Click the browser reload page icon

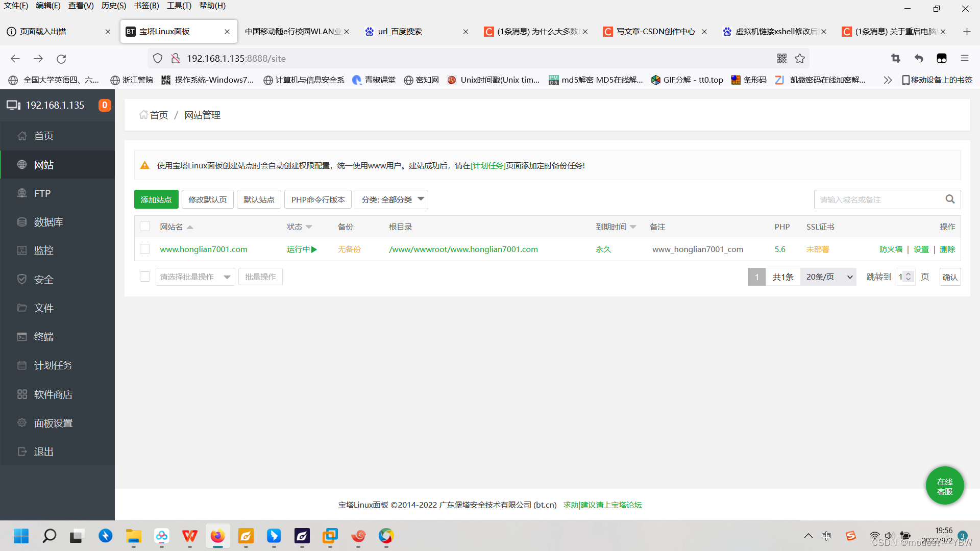pyautogui.click(x=61, y=59)
